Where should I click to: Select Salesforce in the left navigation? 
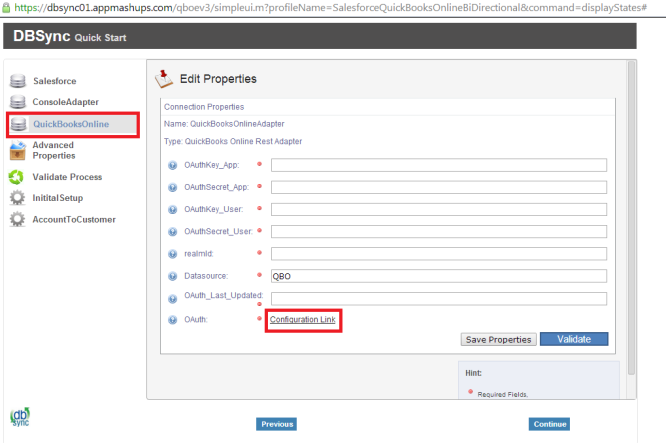(x=54, y=81)
